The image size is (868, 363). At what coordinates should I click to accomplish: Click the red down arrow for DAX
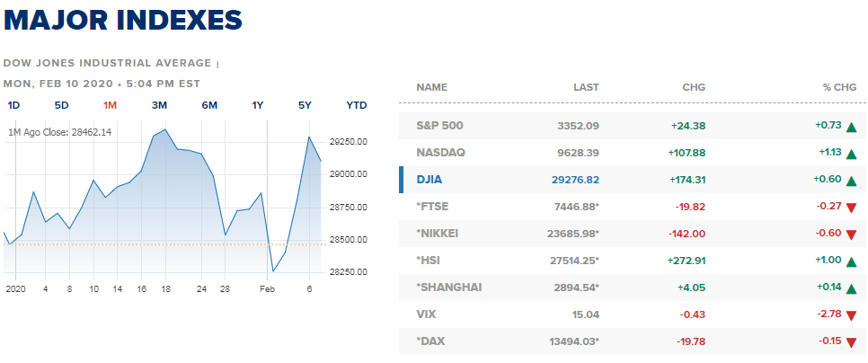coord(852,342)
